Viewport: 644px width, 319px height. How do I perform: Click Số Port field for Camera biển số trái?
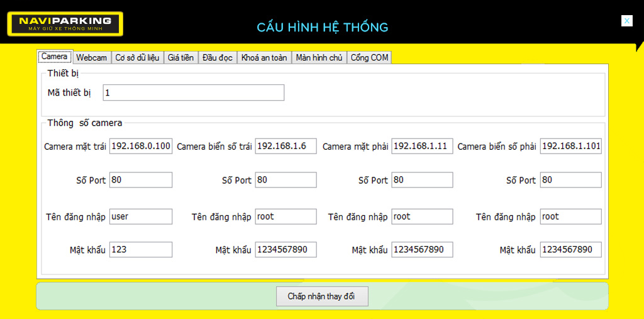coord(286,180)
